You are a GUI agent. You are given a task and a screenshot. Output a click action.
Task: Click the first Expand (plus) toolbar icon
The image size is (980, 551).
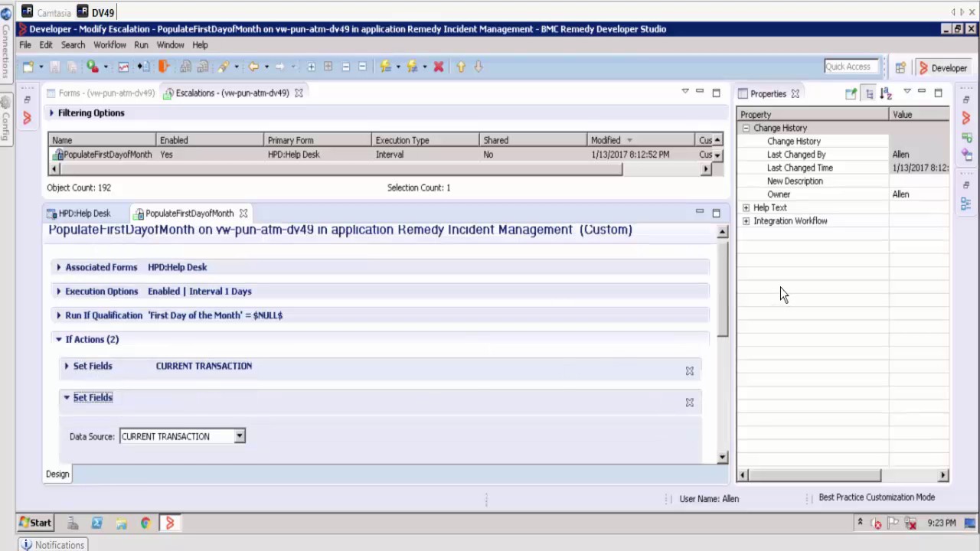[x=311, y=67]
